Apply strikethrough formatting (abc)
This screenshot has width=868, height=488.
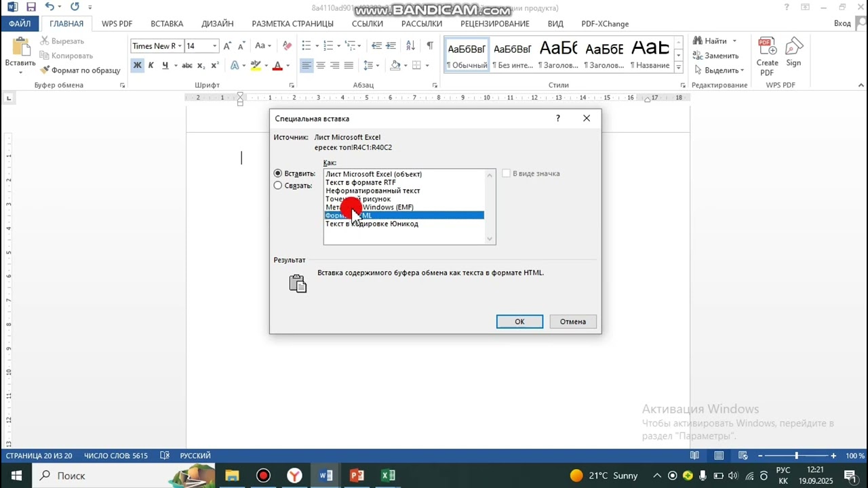[187, 66]
